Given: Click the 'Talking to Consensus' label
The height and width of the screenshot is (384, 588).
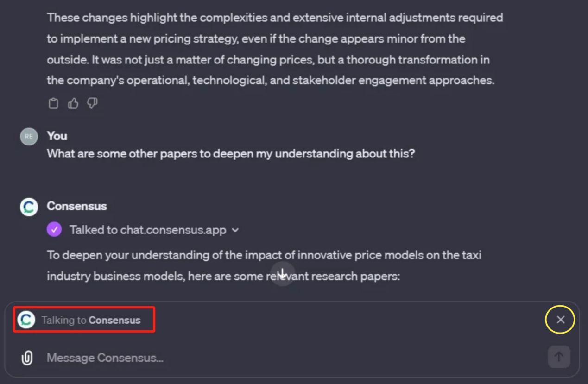Looking at the screenshot, I should (x=91, y=320).
